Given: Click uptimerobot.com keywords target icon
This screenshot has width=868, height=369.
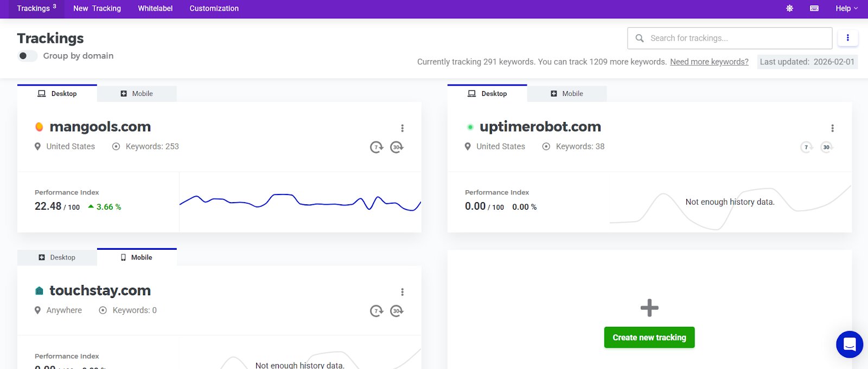Looking at the screenshot, I should [x=546, y=146].
